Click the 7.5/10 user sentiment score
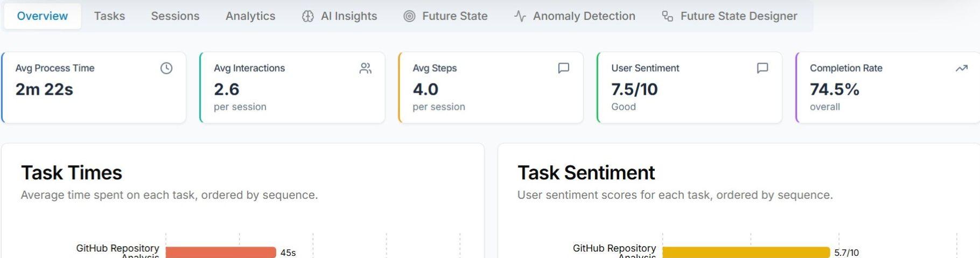The height and width of the screenshot is (258, 980). point(634,89)
